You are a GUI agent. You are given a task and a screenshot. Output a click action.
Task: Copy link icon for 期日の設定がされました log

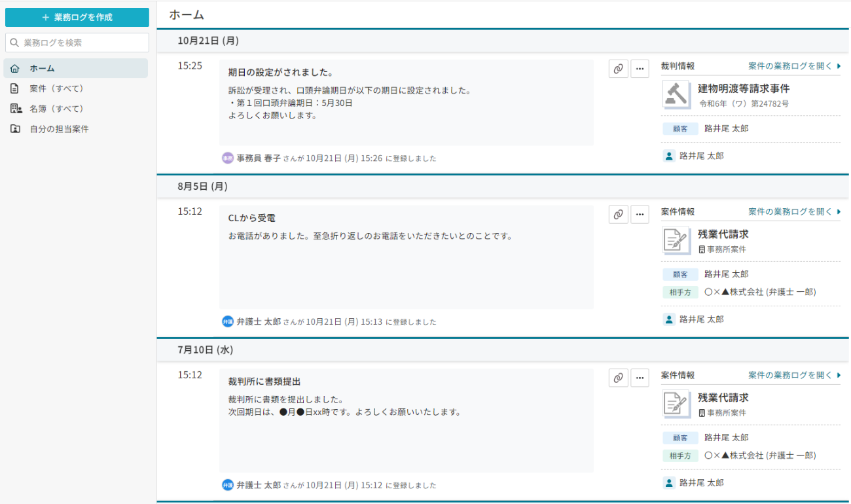[x=619, y=69]
